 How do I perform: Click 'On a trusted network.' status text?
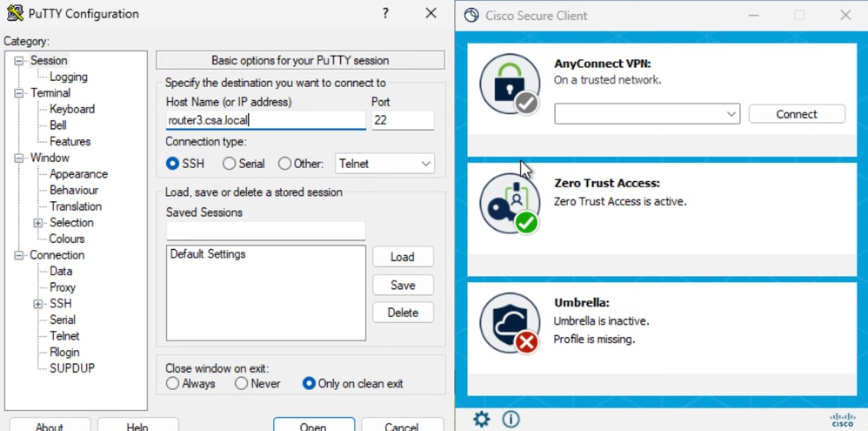click(608, 80)
